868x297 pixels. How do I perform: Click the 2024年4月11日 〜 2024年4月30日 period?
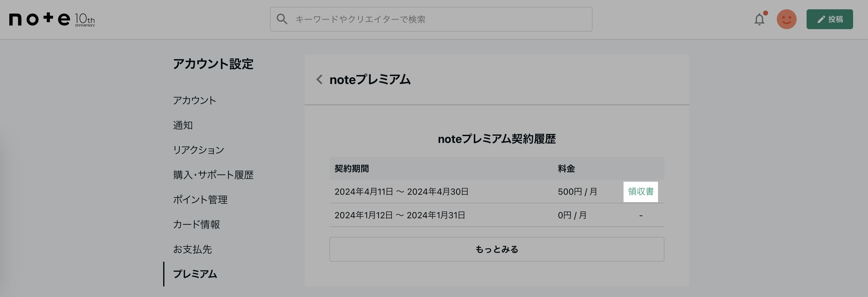401,192
